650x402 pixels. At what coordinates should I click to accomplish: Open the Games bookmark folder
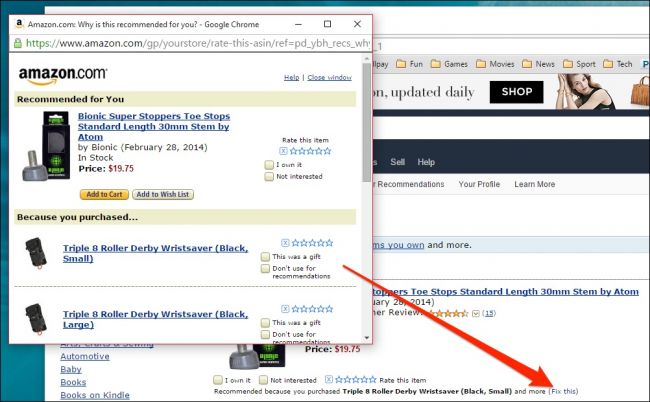449,64
